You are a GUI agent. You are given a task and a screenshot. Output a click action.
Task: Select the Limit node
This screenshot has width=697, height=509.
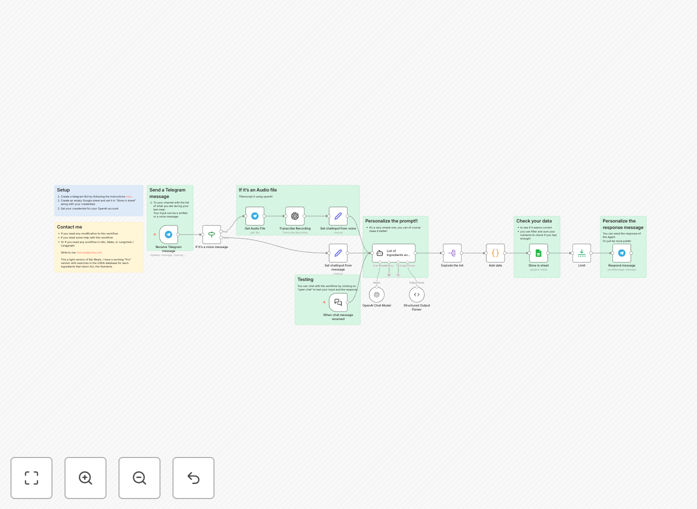[581, 253]
